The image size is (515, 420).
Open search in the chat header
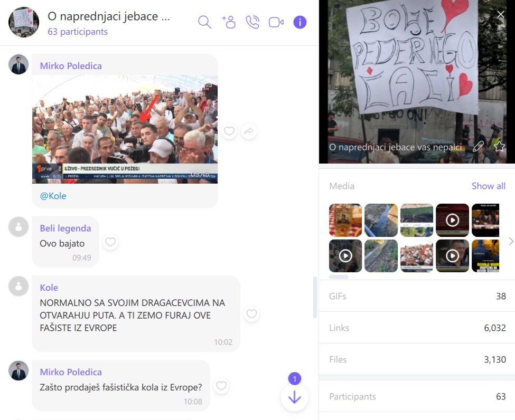204,22
